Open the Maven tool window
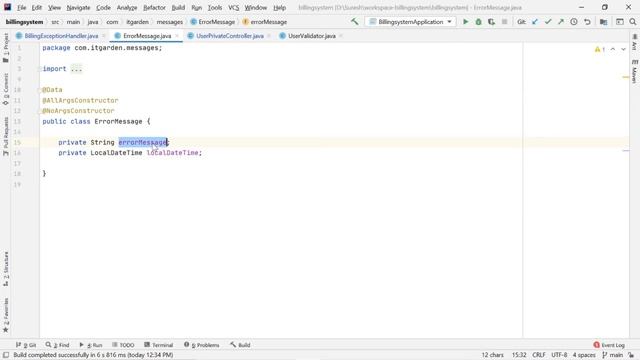The height and width of the screenshot is (360, 640). tap(634, 71)
